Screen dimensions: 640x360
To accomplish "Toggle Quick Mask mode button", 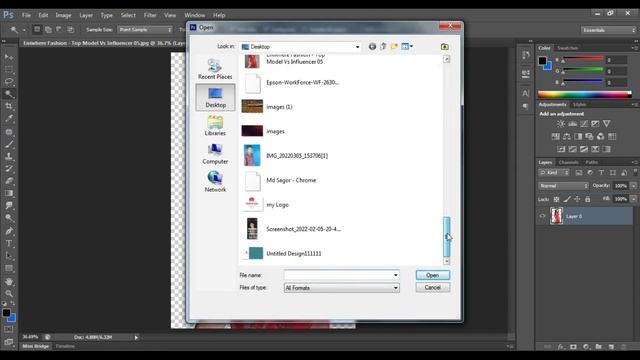I will (x=9, y=329).
